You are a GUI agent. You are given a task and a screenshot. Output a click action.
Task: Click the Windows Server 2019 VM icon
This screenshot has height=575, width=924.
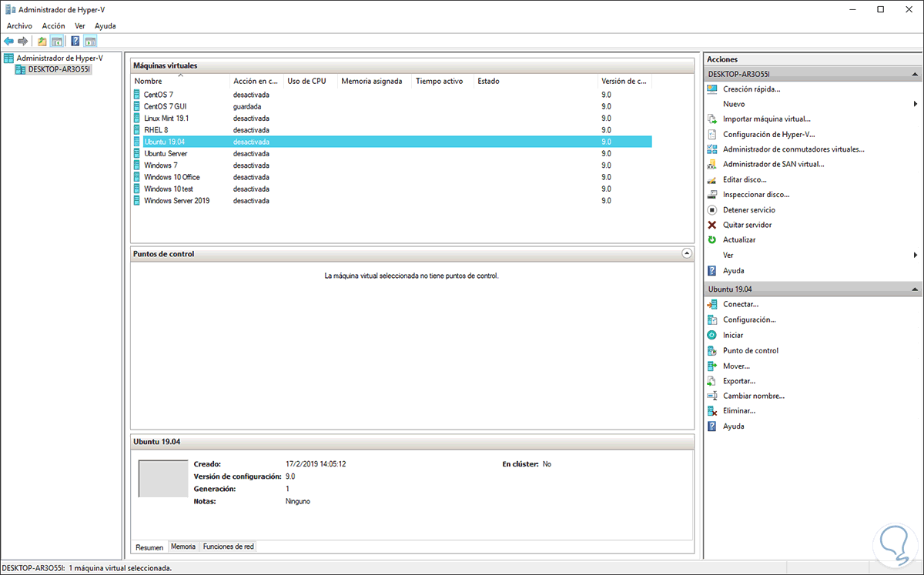pyautogui.click(x=137, y=201)
